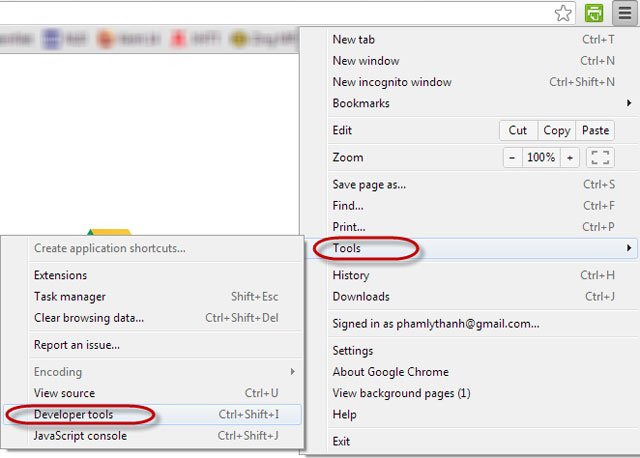The width and height of the screenshot is (640, 458).
Task: Select About Google Chrome
Action: point(473,372)
